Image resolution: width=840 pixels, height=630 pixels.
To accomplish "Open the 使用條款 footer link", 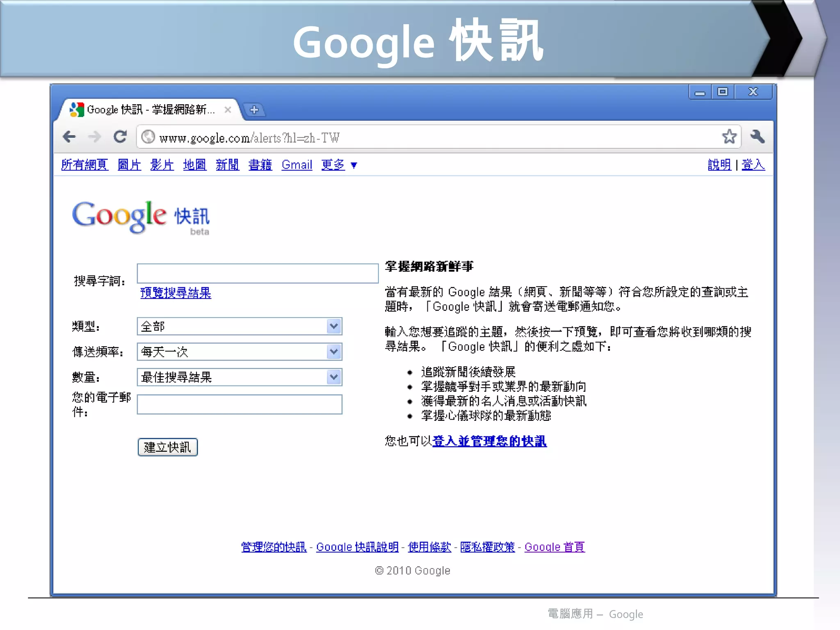I will point(429,547).
